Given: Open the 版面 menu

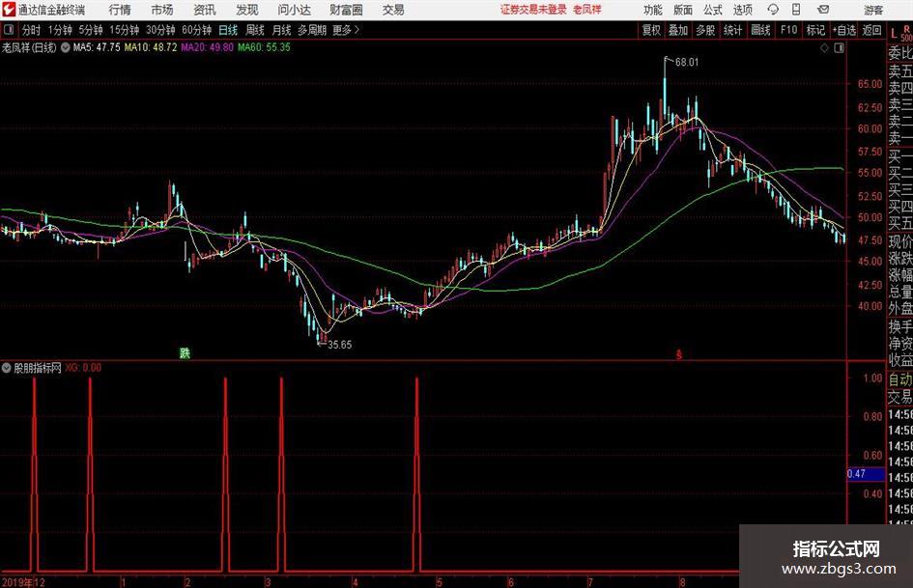Looking at the screenshot, I should pyautogui.click(x=683, y=10).
